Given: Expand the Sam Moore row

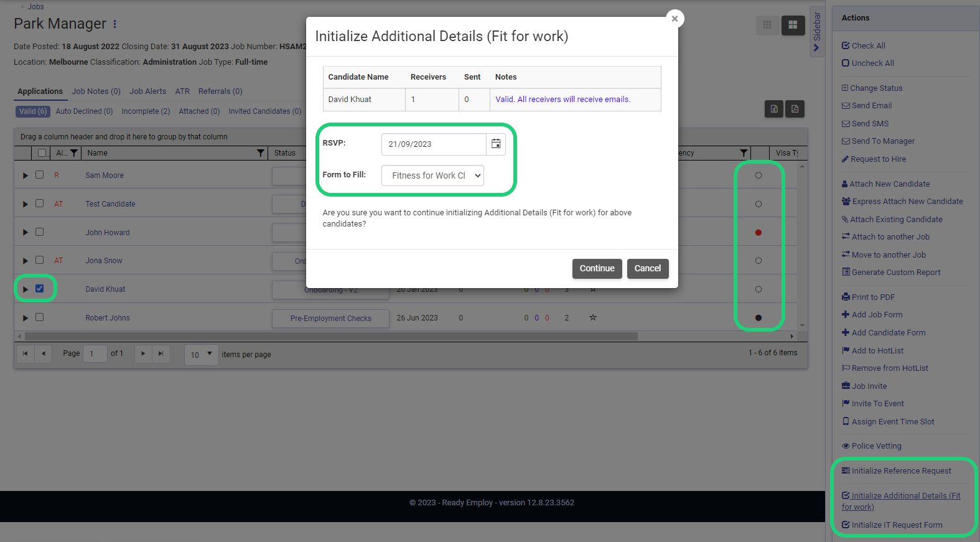Looking at the screenshot, I should coord(26,175).
